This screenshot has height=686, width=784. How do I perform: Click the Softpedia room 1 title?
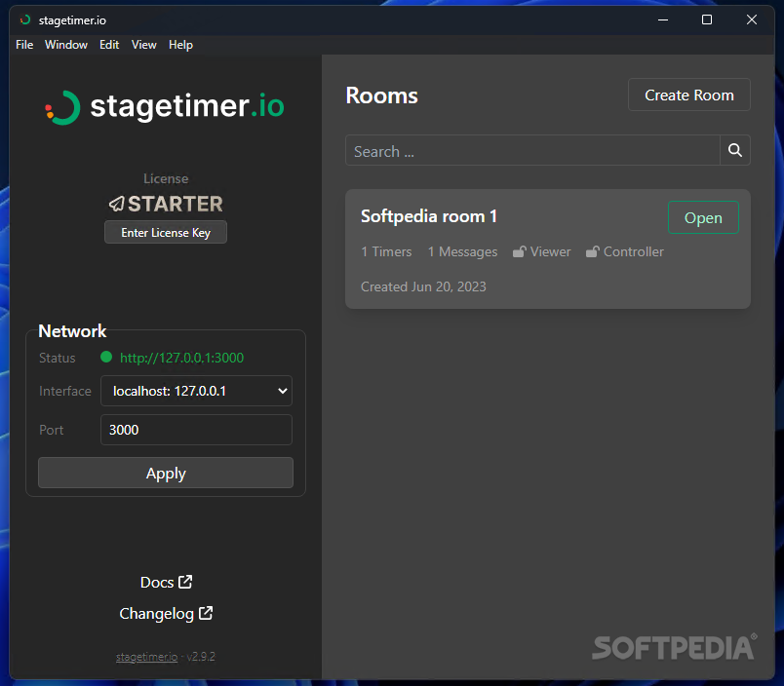tap(429, 216)
